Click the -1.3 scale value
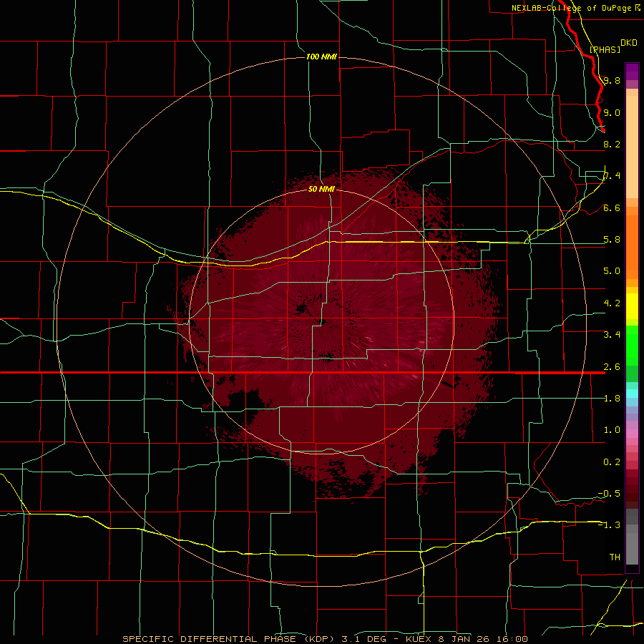 pos(609,525)
